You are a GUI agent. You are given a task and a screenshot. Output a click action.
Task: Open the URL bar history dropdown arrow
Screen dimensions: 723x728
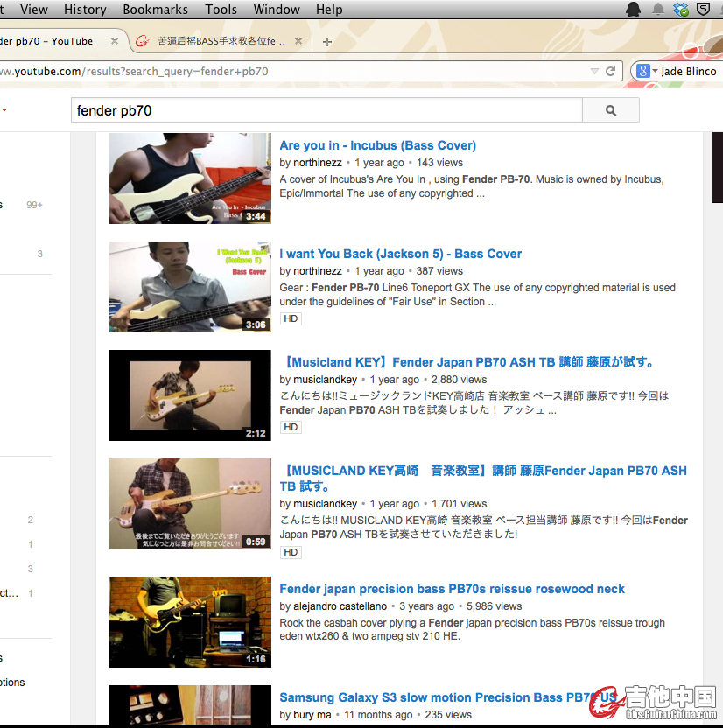coord(595,71)
